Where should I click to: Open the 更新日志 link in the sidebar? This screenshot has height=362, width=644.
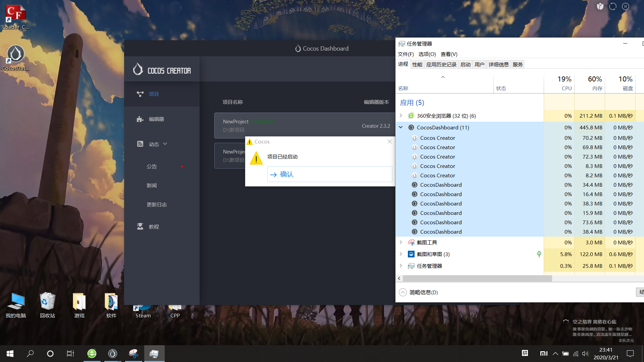[x=156, y=204]
